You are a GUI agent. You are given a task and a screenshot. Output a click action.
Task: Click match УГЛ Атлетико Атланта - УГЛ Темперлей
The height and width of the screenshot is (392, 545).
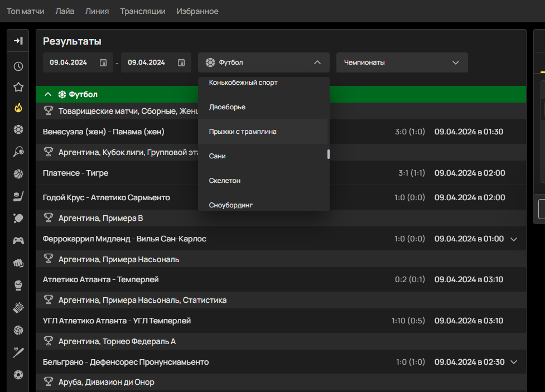pos(117,321)
